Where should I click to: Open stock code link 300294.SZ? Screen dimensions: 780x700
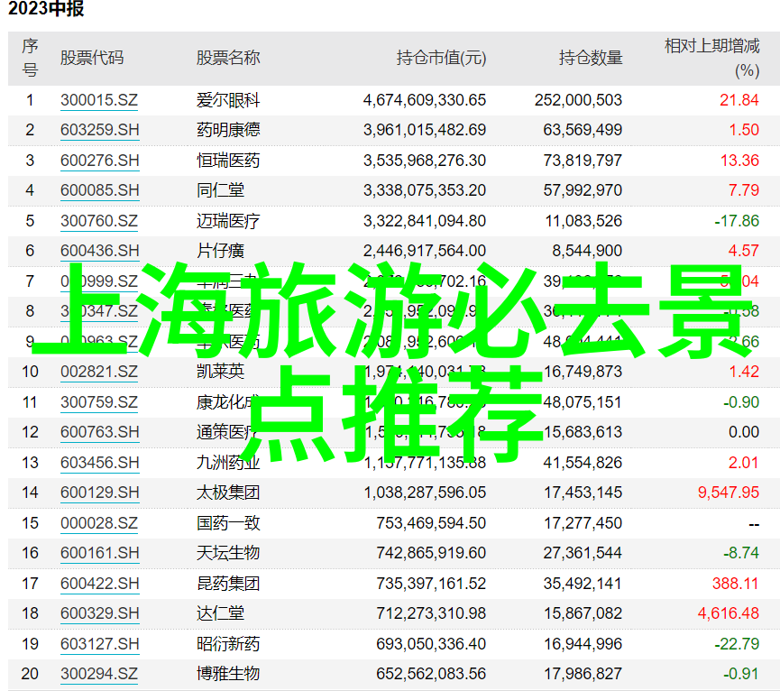(99, 674)
